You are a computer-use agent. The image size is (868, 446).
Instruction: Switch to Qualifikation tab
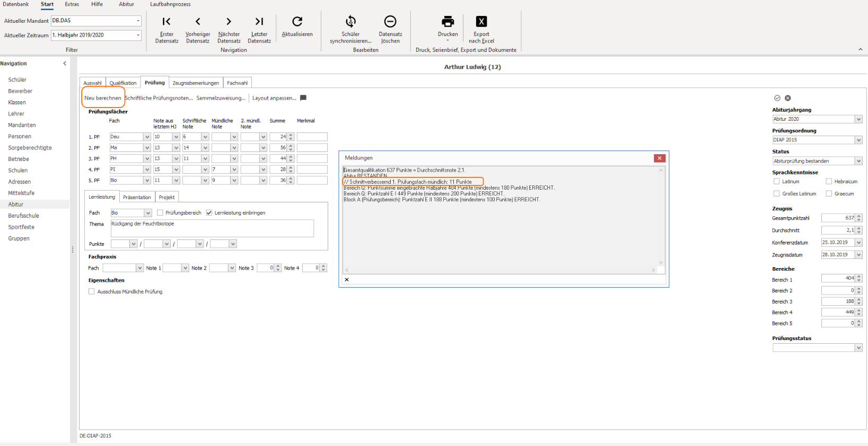point(123,83)
